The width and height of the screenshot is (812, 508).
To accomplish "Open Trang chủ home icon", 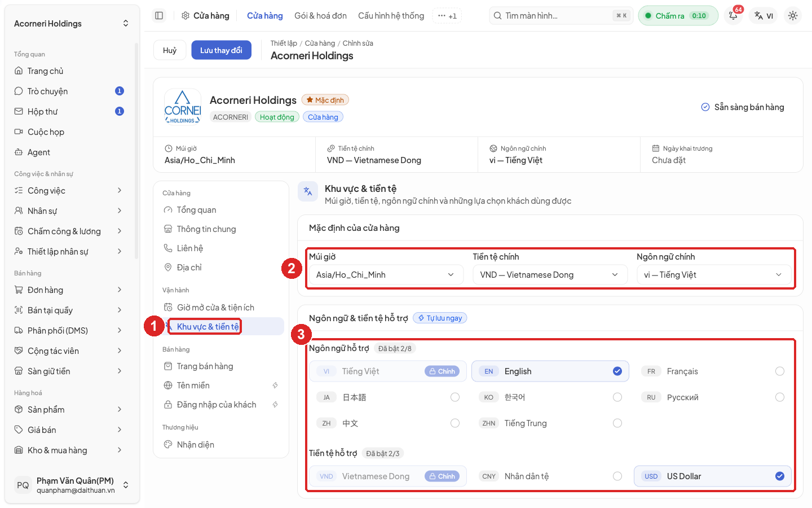I will (19, 71).
